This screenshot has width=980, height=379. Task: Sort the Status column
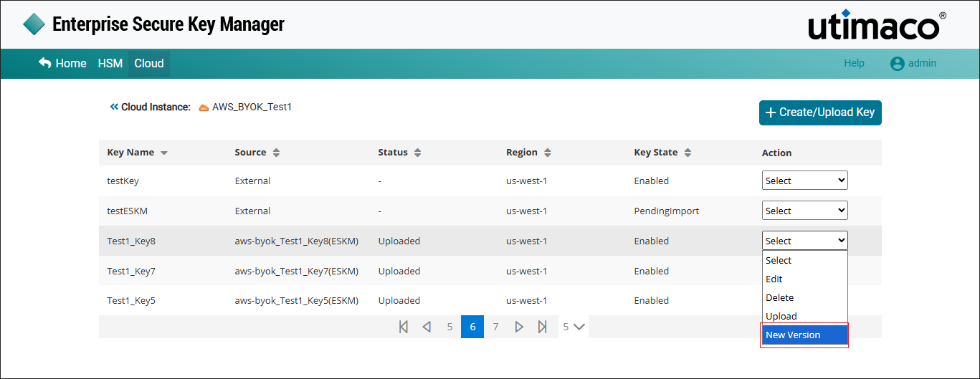pyautogui.click(x=418, y=153)
